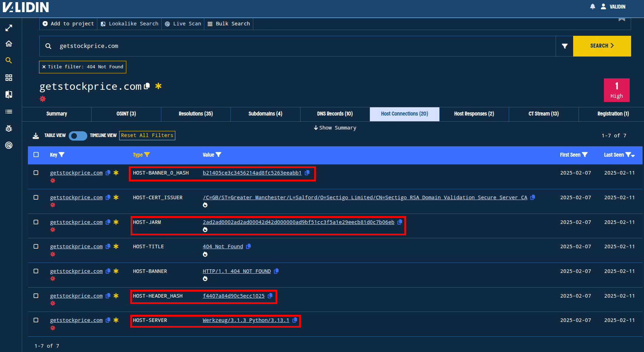644x352 pixels.
Task: Filter by Last Seen column
Action: click(629, 155)
